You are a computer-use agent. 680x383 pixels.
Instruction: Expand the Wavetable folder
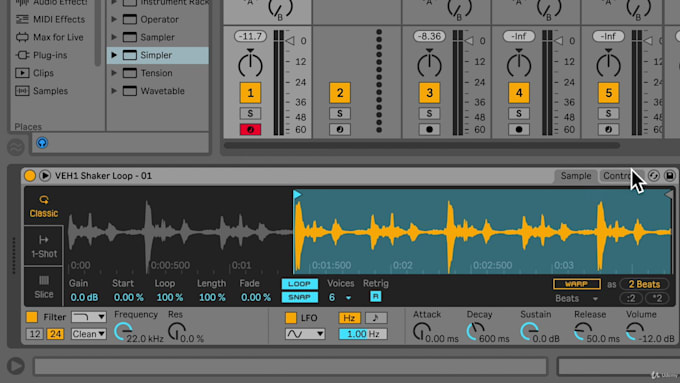[x=114, y=91]
